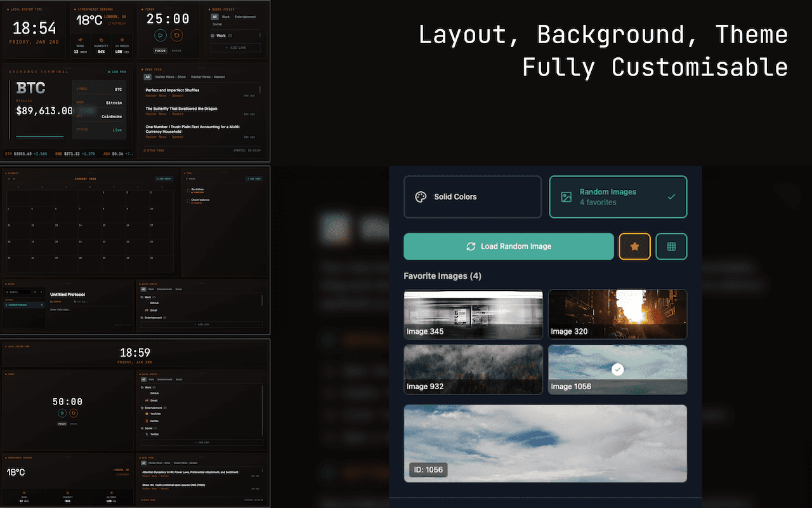Check off the "Do dishes" task
Screen dimensions: 812x508
(x=188, y=189)
